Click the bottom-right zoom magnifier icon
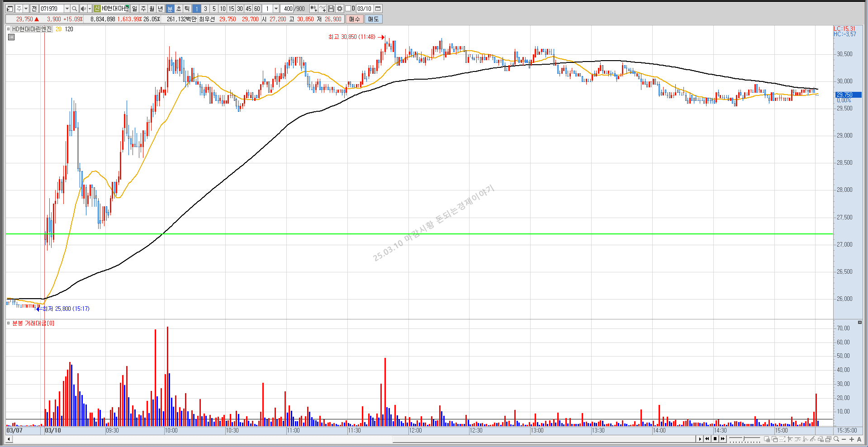 click(x=836, y=439)
